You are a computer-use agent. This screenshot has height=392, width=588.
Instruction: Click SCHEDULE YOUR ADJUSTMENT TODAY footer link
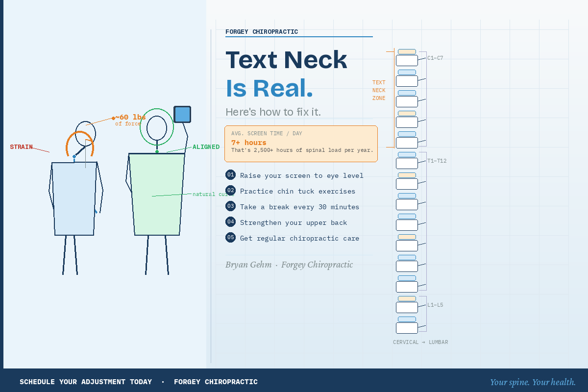pos(86,381)
